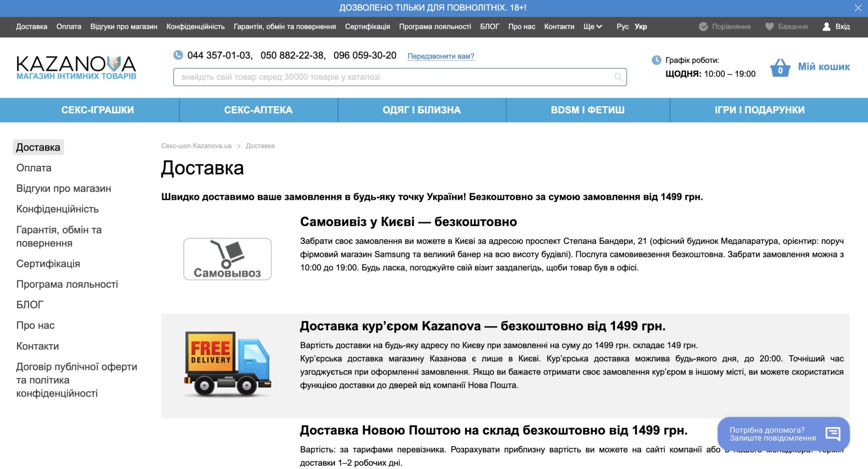Viewport: 868px width, 469px height.
Task: Click the Доставка Новою Поштою heading
Action: click(x=493, y=430)
